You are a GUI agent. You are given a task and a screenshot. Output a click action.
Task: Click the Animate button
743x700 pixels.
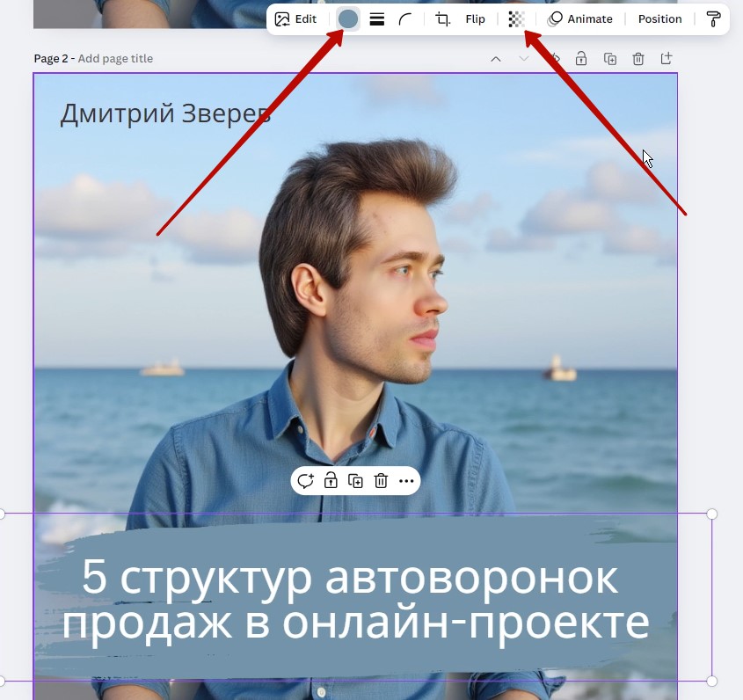[579, 19]
